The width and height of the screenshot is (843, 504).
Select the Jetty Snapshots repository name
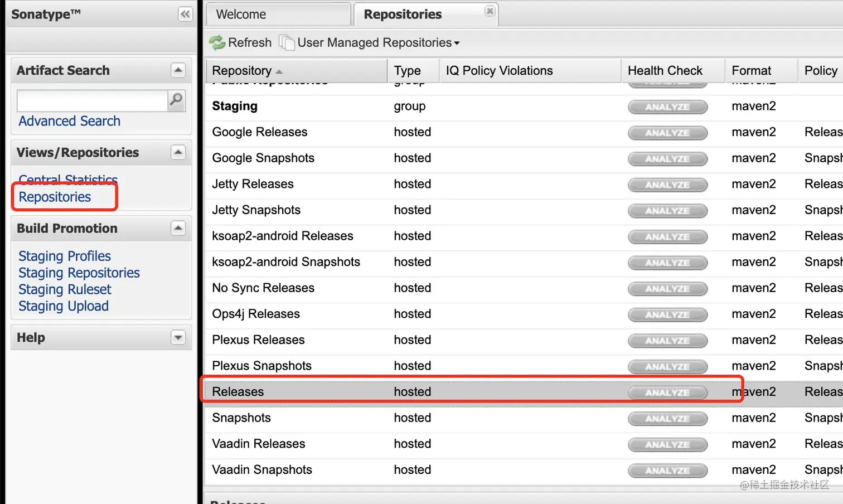coord(256,210)
